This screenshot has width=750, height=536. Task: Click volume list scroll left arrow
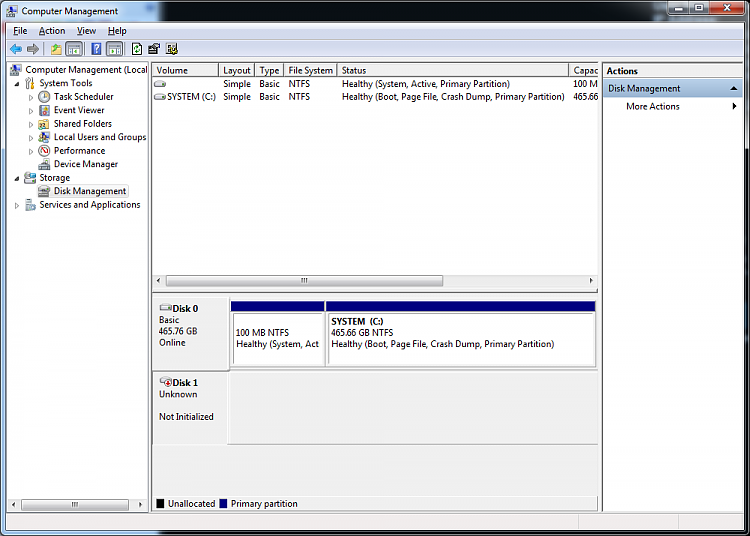(x=158, y=281)
